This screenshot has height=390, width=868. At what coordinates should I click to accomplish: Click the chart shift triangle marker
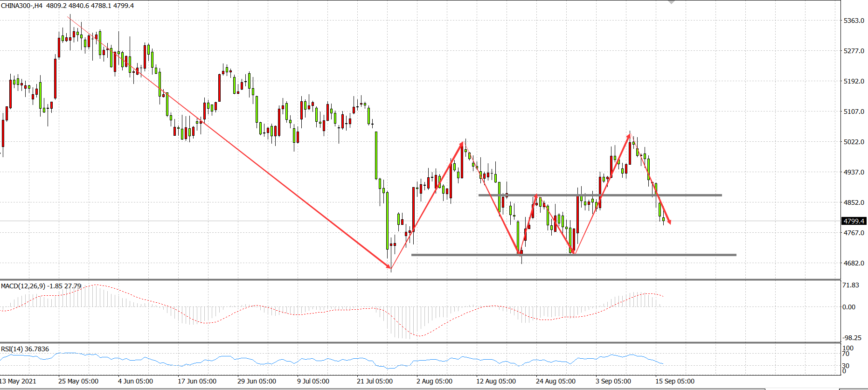pyautogui.click(x=671, y=2)
